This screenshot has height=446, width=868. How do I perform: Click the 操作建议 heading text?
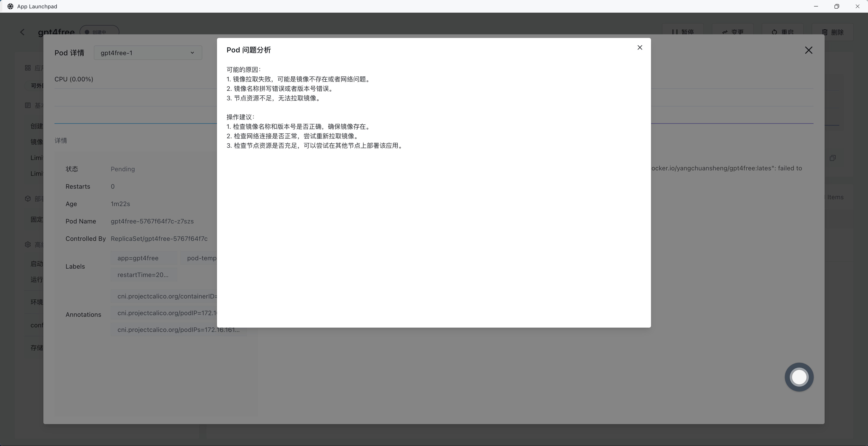(241, 117)
